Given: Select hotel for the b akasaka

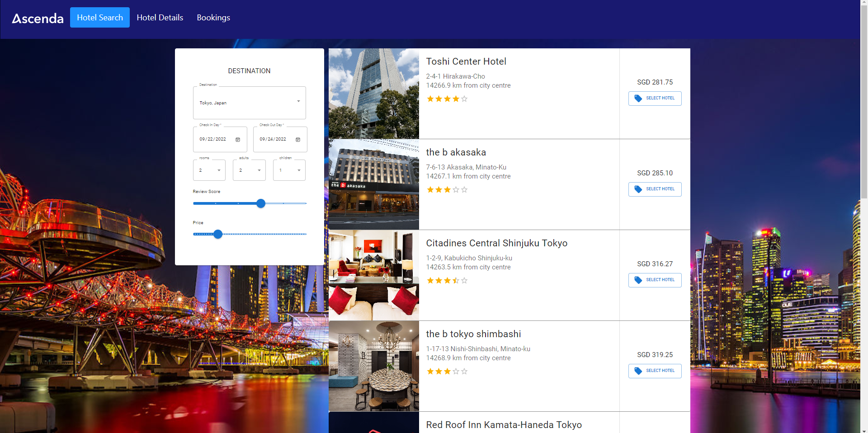Looking at the screenshot, I should click(x=655, y=189).
